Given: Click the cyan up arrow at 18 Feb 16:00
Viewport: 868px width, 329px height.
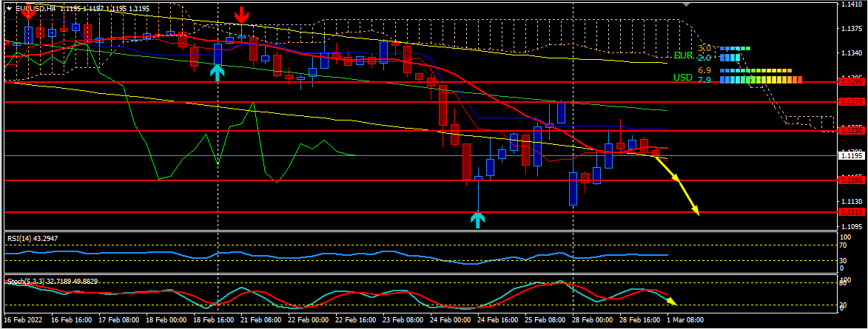Looking at the screenshot, I should (x=217, y=72).
